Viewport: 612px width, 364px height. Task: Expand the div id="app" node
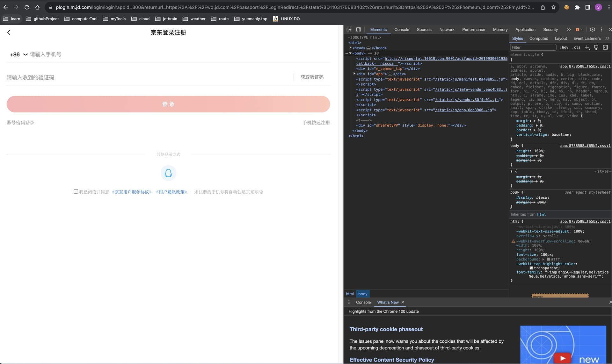[x=354, y=74]
